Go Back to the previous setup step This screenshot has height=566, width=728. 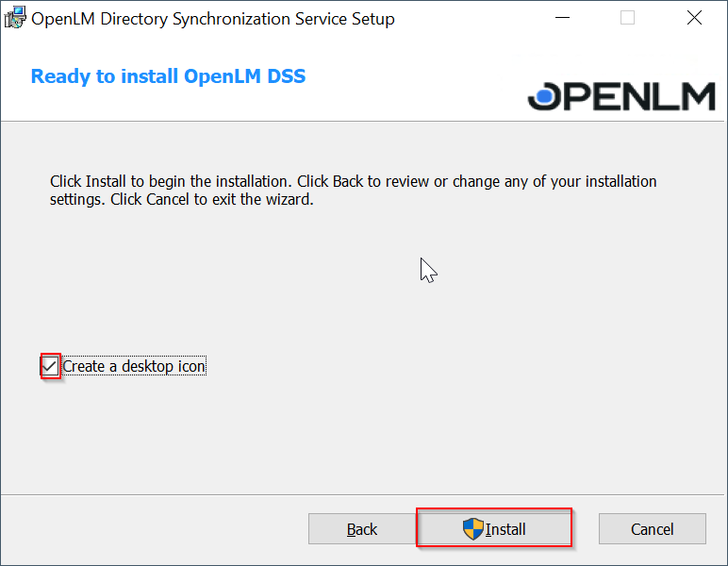click(x=361, y=529)
